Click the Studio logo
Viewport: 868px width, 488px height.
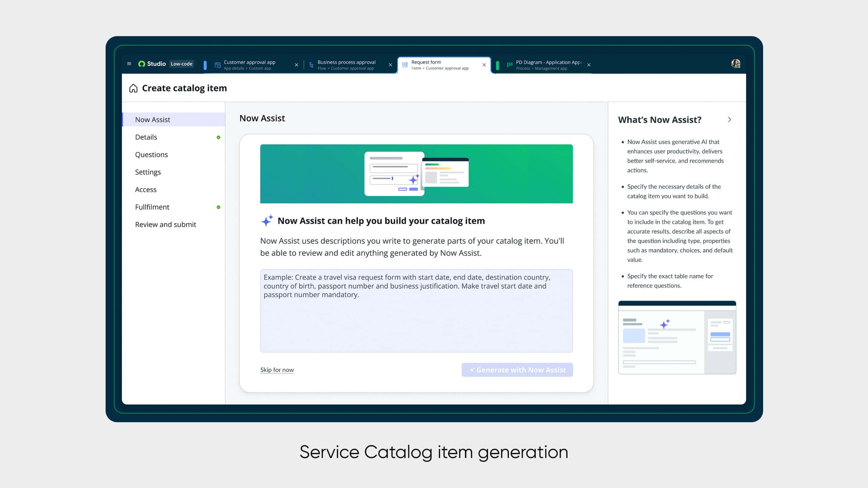coord(152,64)
